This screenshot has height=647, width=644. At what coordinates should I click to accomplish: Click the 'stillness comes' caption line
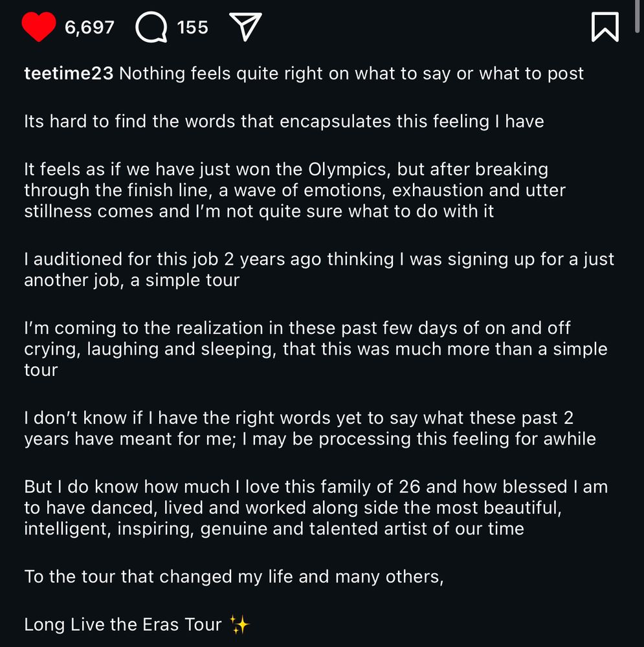tap(259, 212)
